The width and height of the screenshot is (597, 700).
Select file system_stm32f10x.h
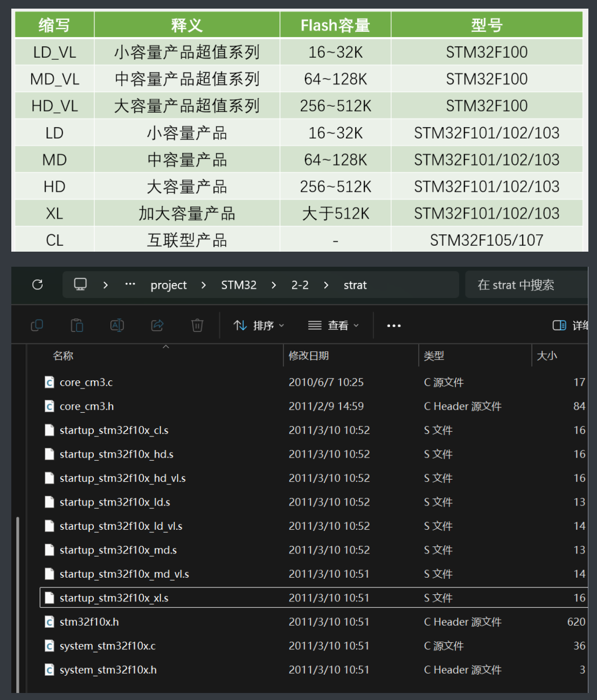(x=108, y=670)
